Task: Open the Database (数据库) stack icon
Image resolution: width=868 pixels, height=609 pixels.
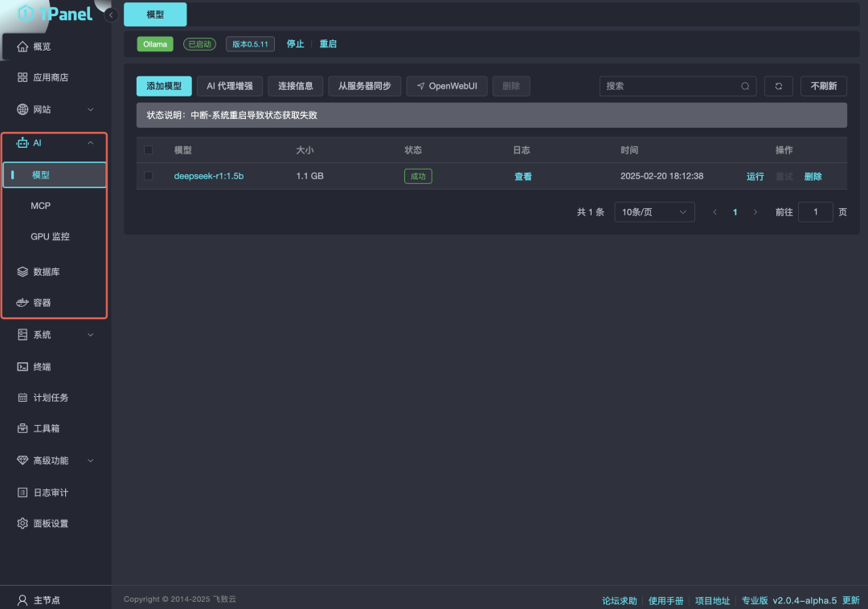Action: click(x=23, y=272)
